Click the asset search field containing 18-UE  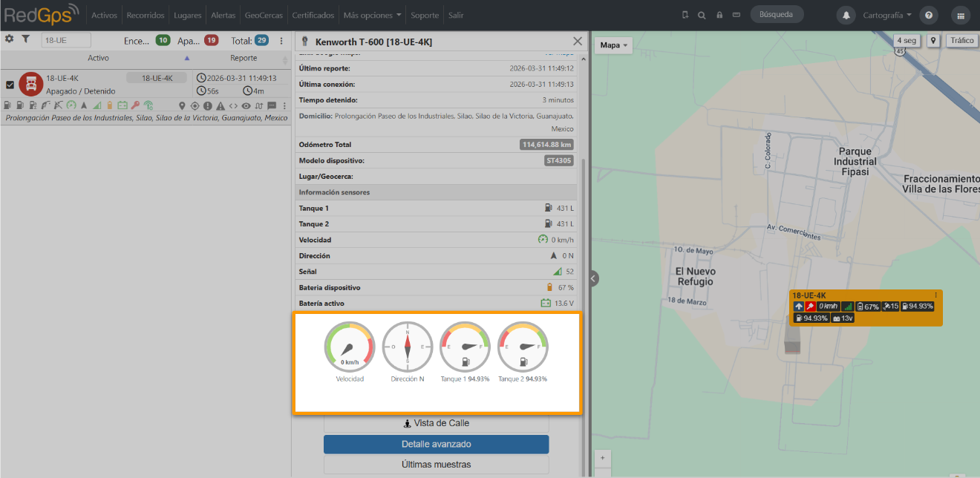click(x=65, y=41)
